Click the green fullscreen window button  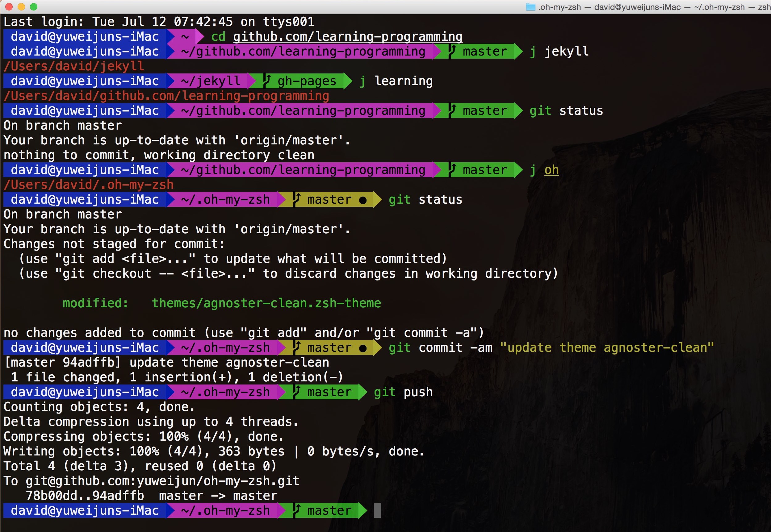(x=34, y=7)
